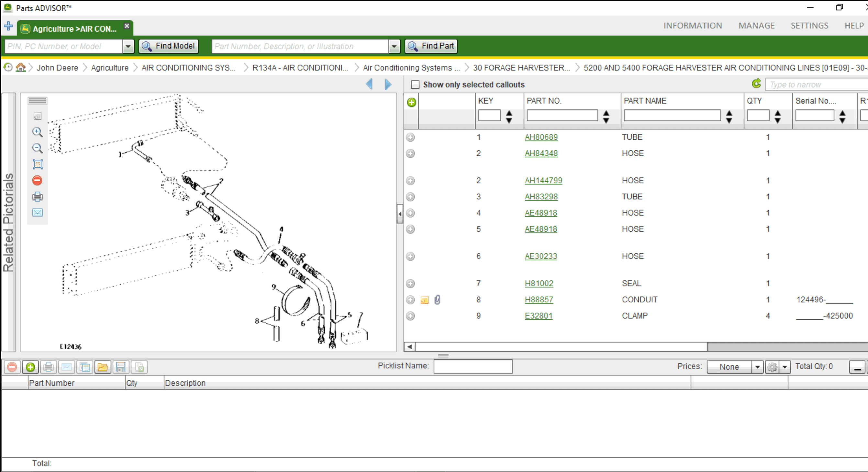This screenshot has width=868, height=472.
Task: Expand the Part Number search dropdown arrow
Action: pos(394,46)
